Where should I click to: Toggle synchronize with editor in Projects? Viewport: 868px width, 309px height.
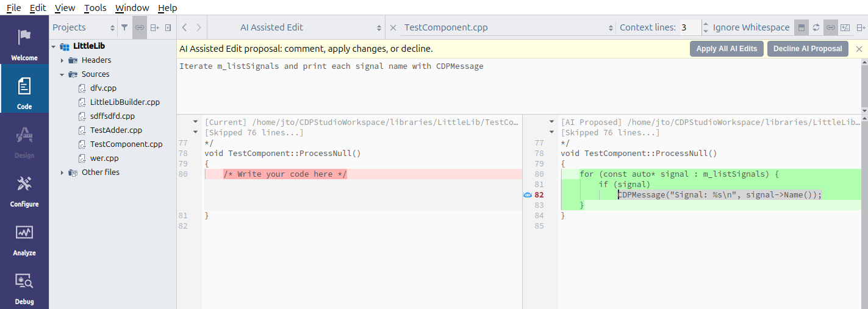pos(140,27)
